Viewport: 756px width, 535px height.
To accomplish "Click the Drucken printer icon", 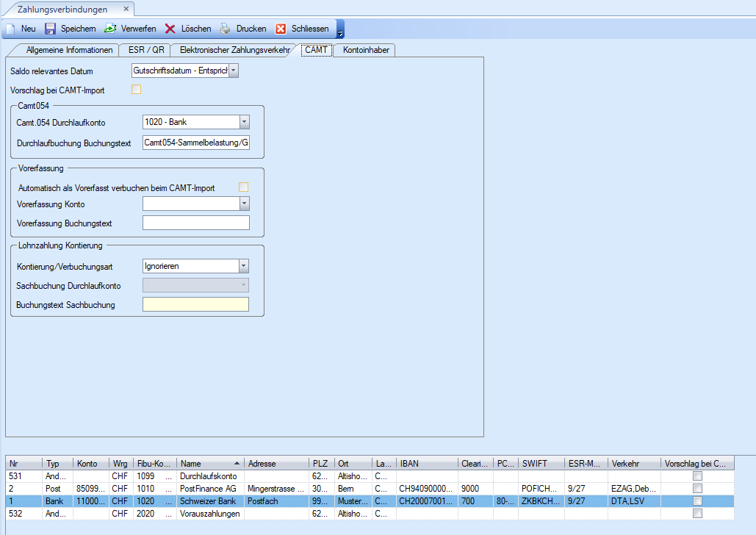I will click(x=226, y=29).
